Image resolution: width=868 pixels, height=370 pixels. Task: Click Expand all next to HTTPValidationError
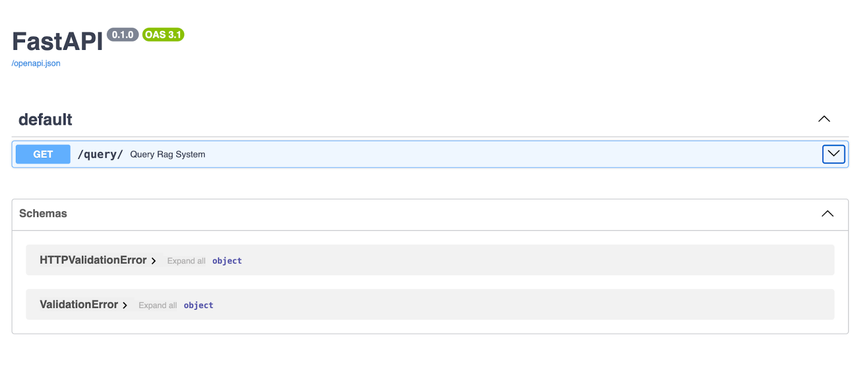[186, 261]
